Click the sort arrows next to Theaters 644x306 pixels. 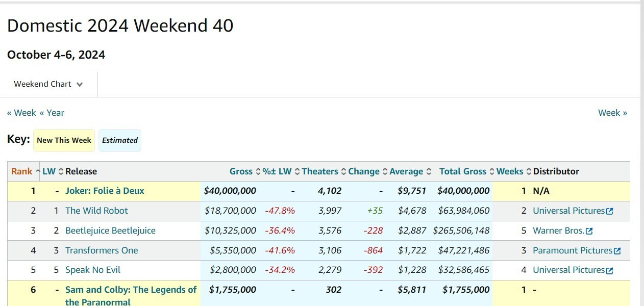point(343,171)
